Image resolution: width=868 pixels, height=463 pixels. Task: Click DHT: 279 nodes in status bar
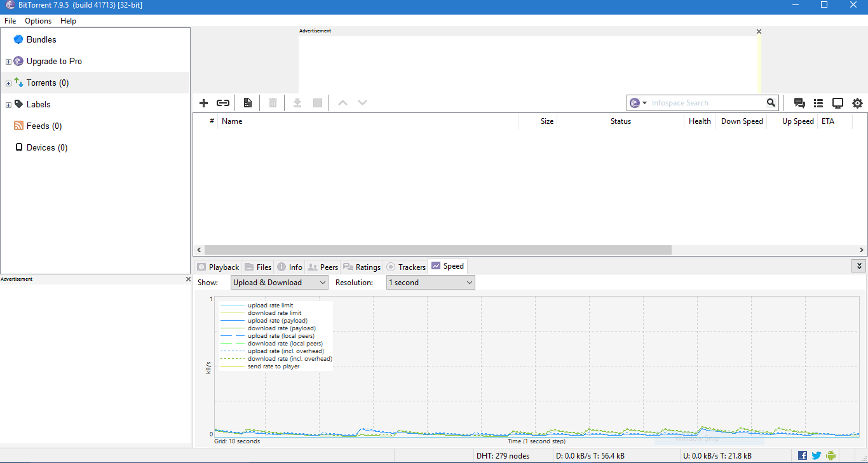[x=503, y=456]
